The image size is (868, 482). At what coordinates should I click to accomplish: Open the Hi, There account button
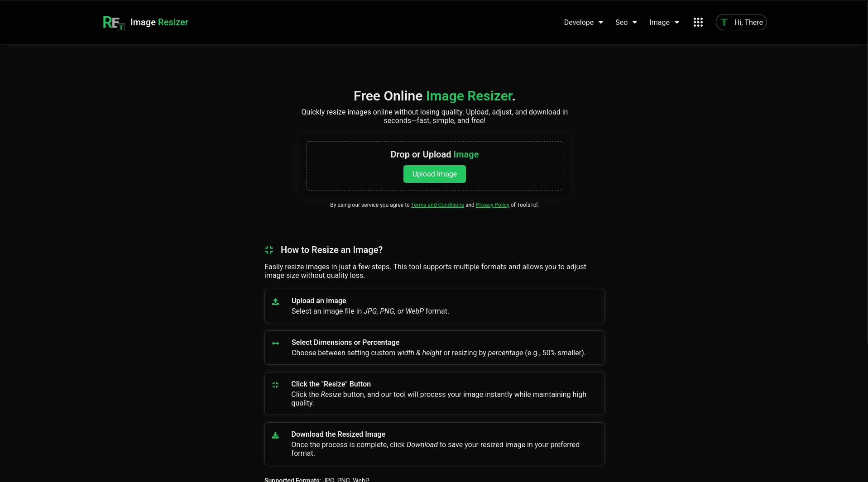click(741, 22)
